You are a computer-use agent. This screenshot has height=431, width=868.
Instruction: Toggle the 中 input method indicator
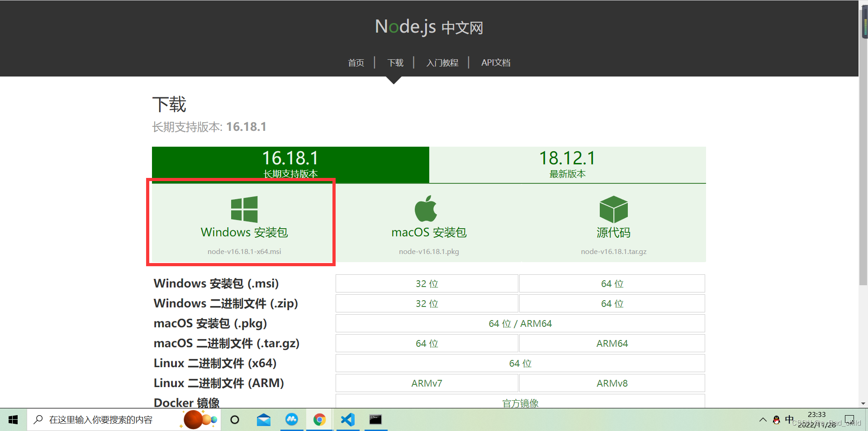pos(789,420)
